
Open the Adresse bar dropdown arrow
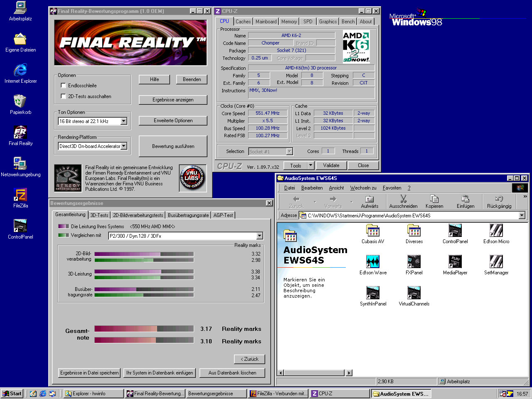(x=522, y=215)
